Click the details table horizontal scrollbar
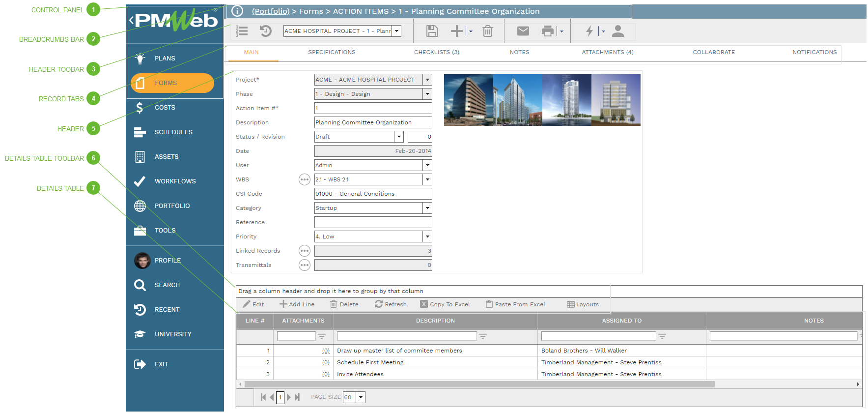This screenshot has width=868, height=413. click(479, 384)
